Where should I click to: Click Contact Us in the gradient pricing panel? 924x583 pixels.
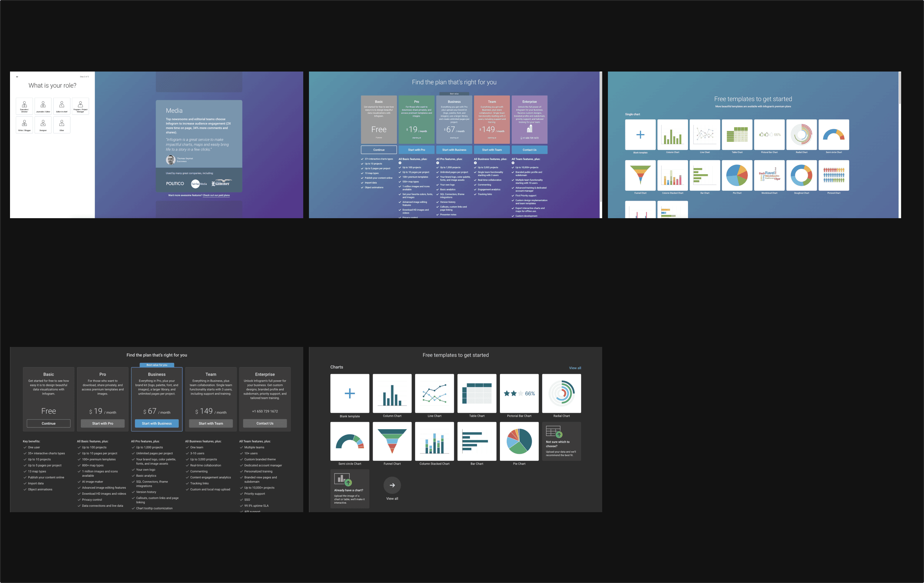(529, 150)
